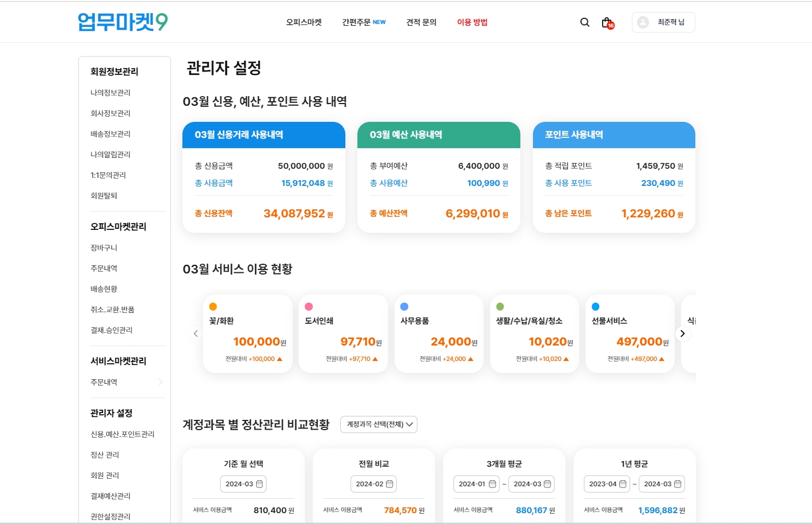The image size is (812, 524).
Task: Click the orange dot on 꽃/화환 card
Action: pos(213,307)
